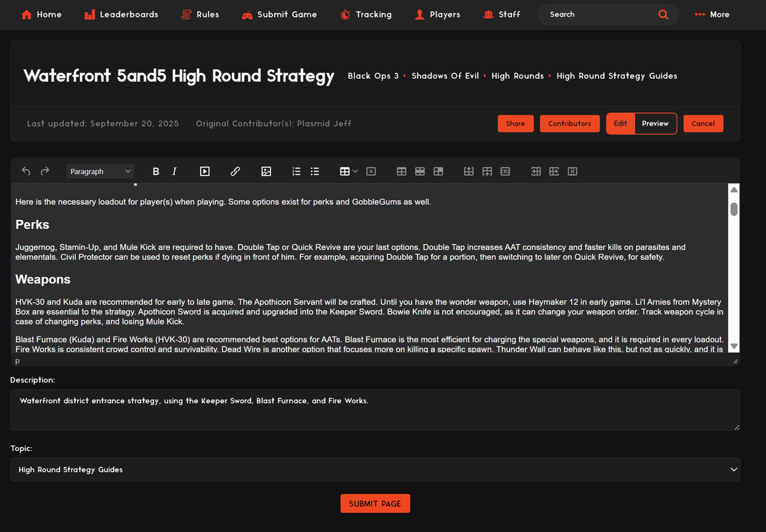Click the 'Original Contributor(s): Plasmid Jeff' text

tap(273, 124)
